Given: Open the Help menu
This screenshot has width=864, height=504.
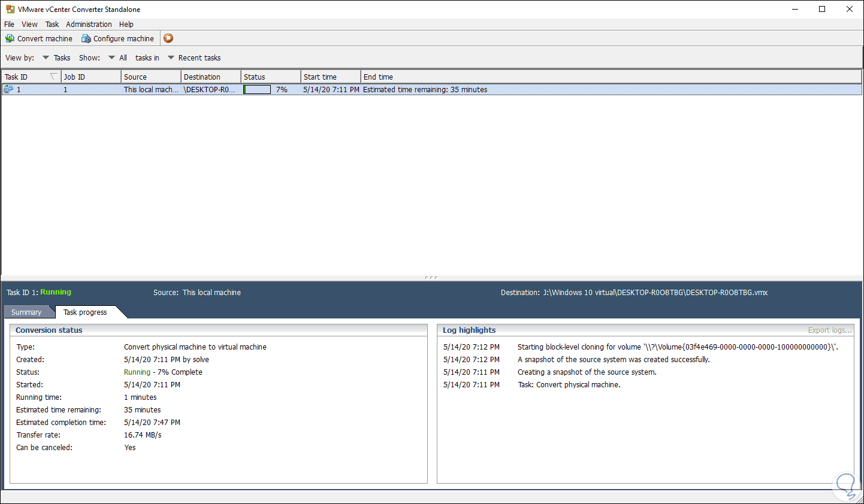Looking at the screenshot, I should (126, 25).
